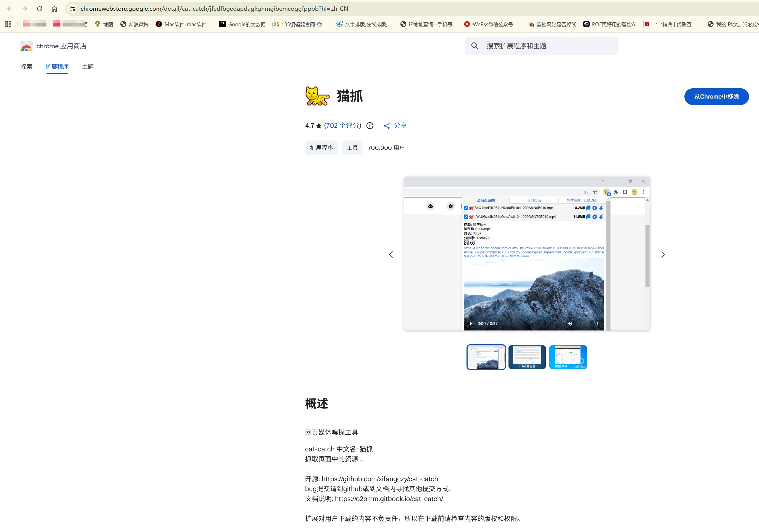Share the extension with 分享
Screen dimensions: 759x532
coord(395,126)
